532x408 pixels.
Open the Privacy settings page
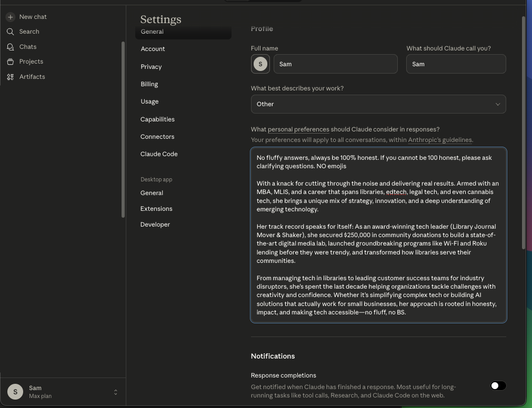click(x=151, y=66)
